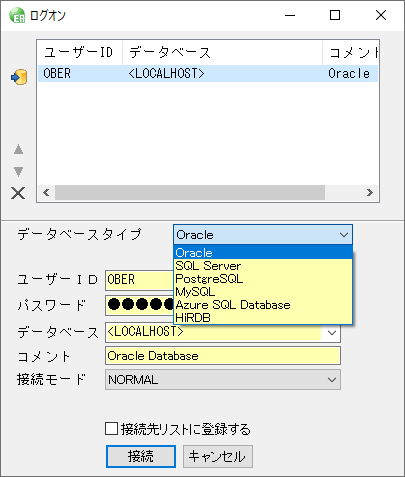Click the scrollbar's left arrow
Image resolution: width=405 pixels, height=477 pixels.
pos(46,193)
